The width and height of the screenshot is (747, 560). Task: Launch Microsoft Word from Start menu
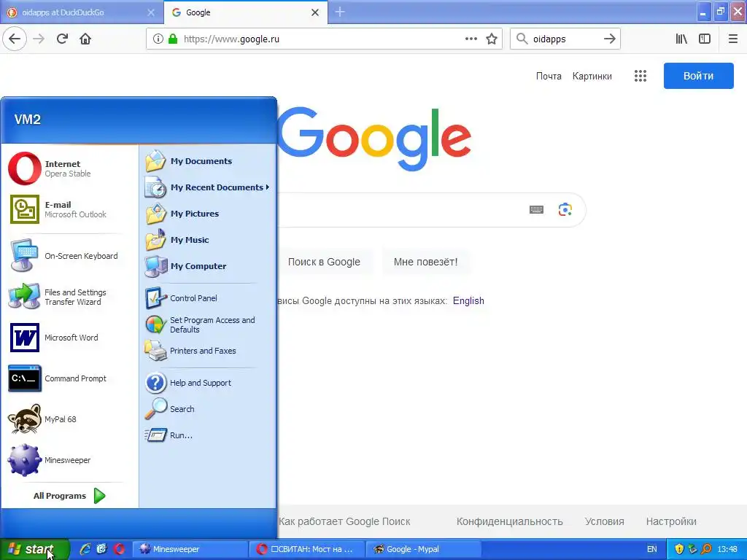[x=69, y=338]
